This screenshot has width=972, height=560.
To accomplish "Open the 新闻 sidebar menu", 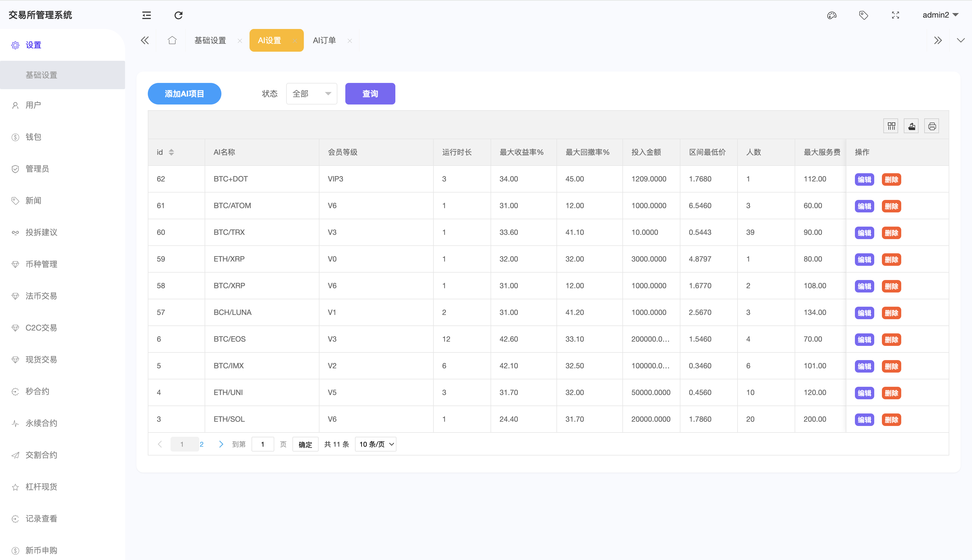I will (x=62, y=200).
